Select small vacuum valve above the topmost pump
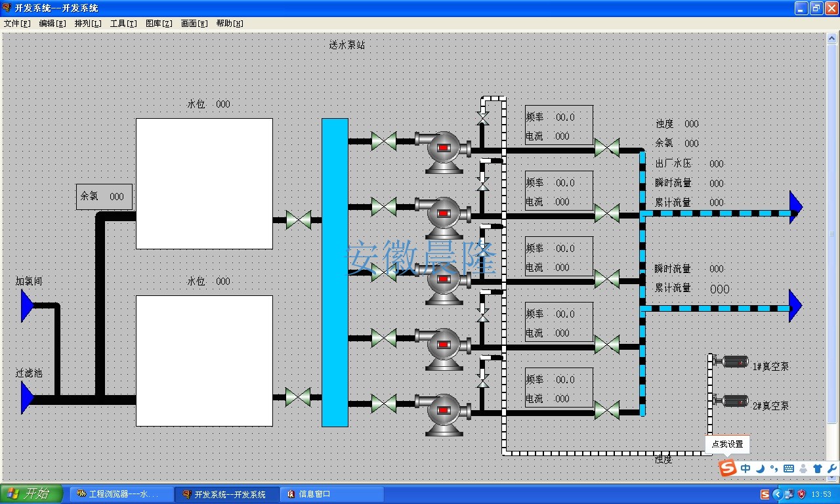840x504 pixels. click(x=483, y=119)
